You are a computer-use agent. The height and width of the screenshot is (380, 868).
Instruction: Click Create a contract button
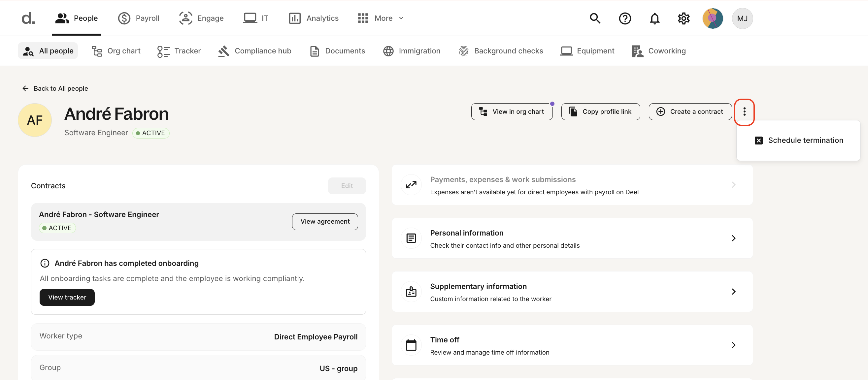pos(690,111)
